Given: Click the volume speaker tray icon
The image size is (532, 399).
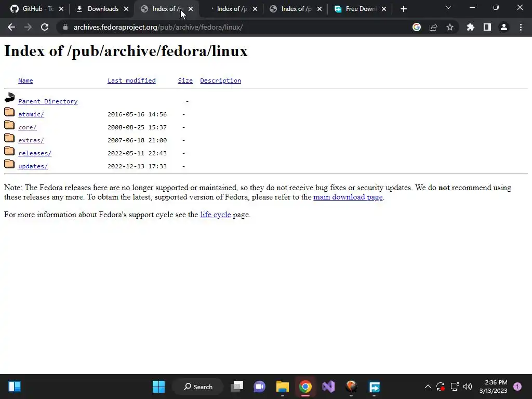Looking at the screenshot, I should (468, 387).
